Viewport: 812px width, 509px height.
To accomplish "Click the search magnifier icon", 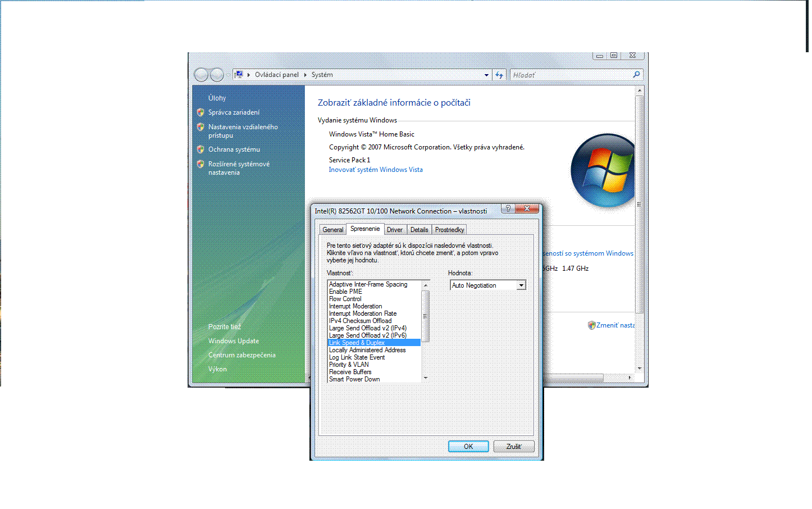I will click(x=636, y=75).
